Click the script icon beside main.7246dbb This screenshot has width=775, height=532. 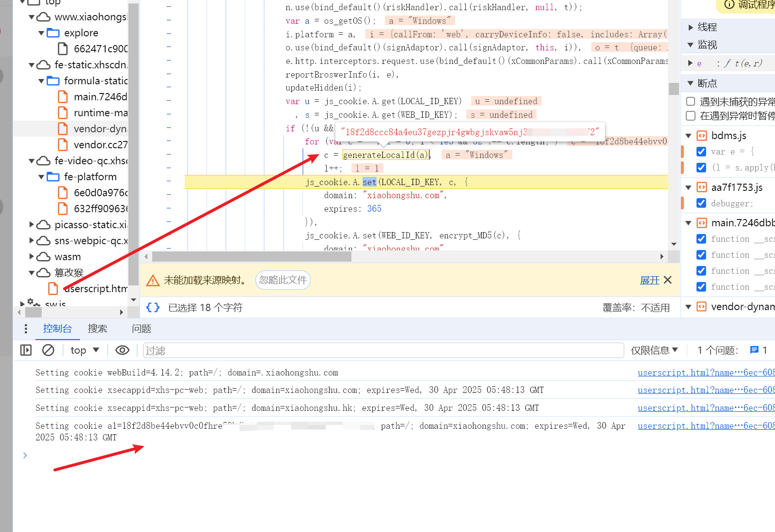[x=702, y=223]
